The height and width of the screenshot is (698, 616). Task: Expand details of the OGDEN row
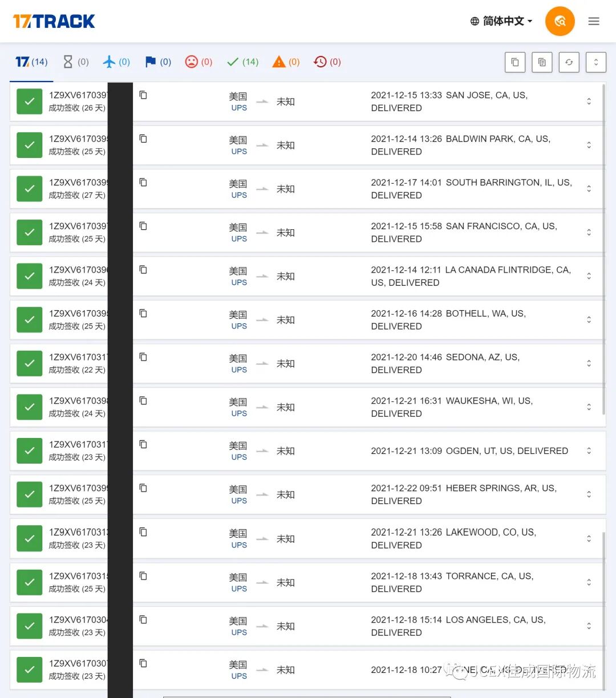pyautogui.click(x=589, y=451)
